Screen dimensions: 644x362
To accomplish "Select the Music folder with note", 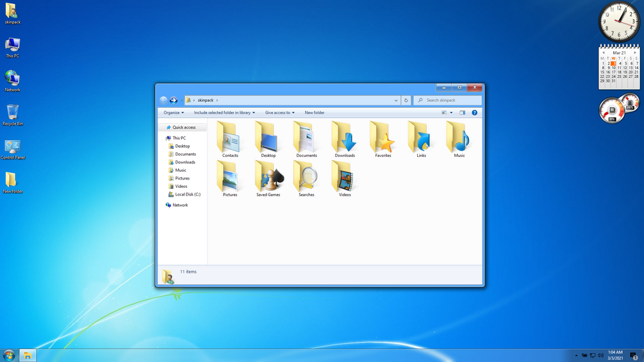I will [x=459, y=140].
